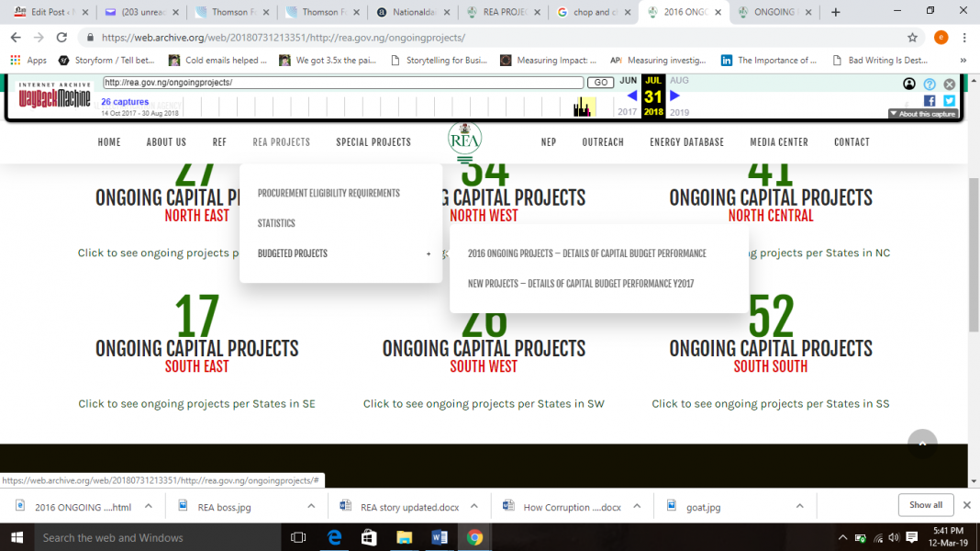Screen dimensions: 980x551
Task: Open Microsoft Edge from the taskbar
Action: [x=334, y=537]
